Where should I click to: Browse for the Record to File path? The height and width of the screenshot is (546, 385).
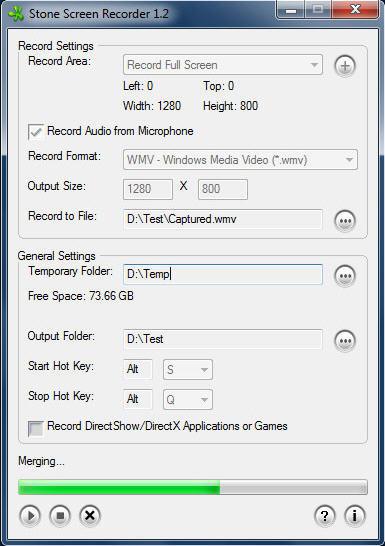tap(345, 221)
